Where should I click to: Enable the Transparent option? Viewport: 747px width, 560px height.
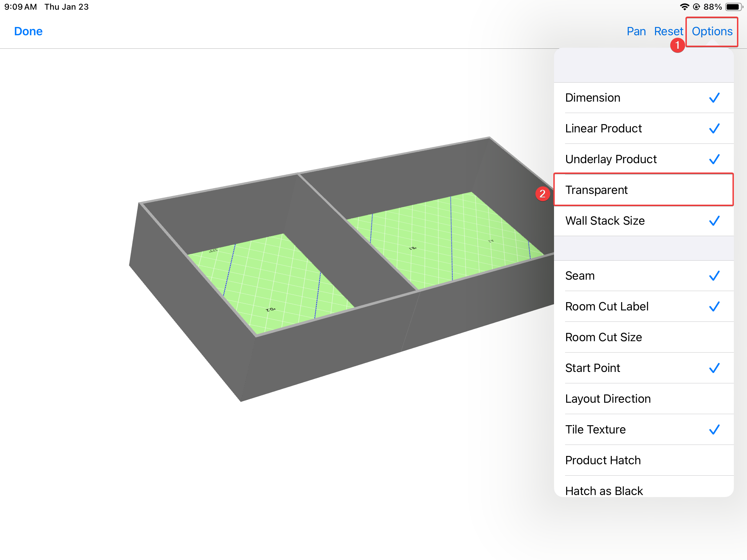point(643,190)
